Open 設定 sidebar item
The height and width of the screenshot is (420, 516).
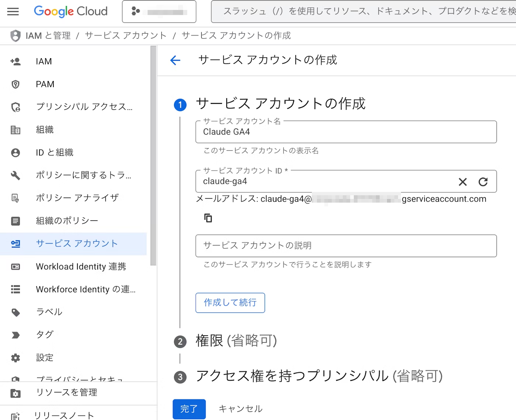pyautogui.click(x=45, y=358)
